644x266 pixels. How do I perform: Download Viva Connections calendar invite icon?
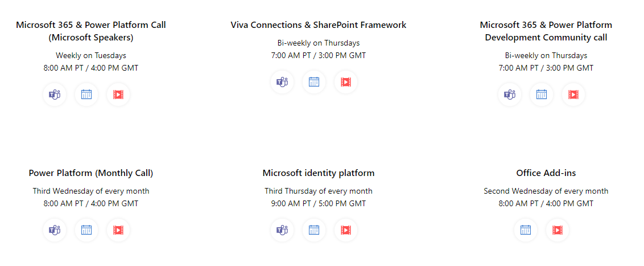pos(314,82)
